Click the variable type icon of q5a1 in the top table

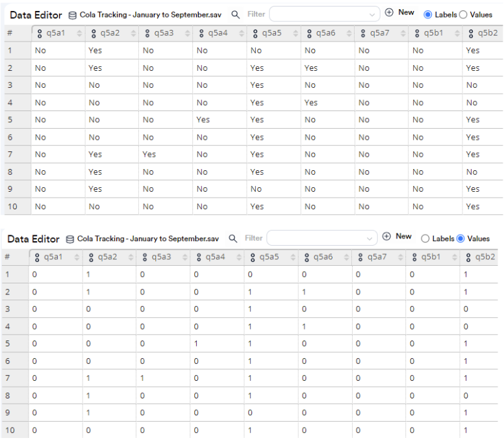pyautogui.click(x=40, y=33)
